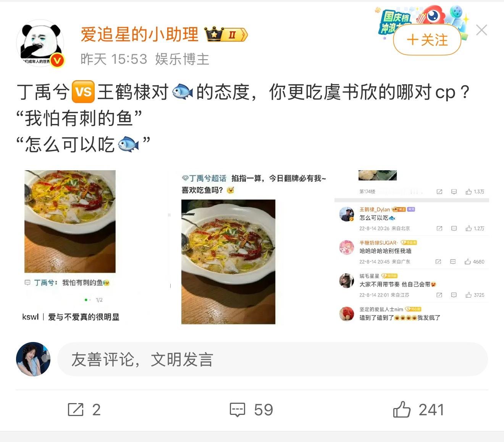Follow the blogger with +关注 button
Viewport: 504px width, 442px height.
427,40
